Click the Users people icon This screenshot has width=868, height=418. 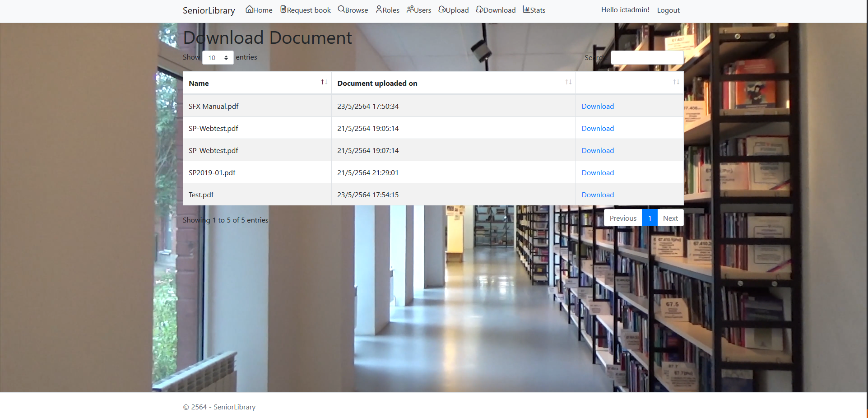[410, 9]
